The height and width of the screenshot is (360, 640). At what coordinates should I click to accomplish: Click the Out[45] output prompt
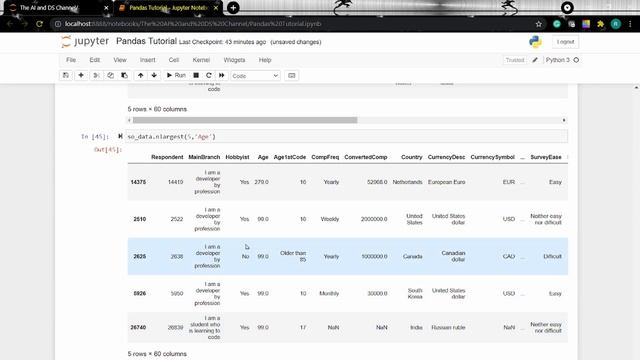pos(108,150)
